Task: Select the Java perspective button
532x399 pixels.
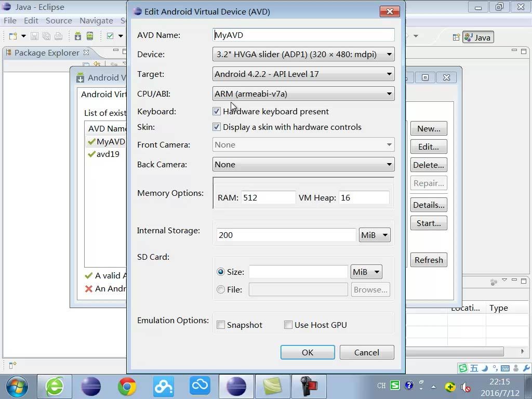Action: coord(478,37)
